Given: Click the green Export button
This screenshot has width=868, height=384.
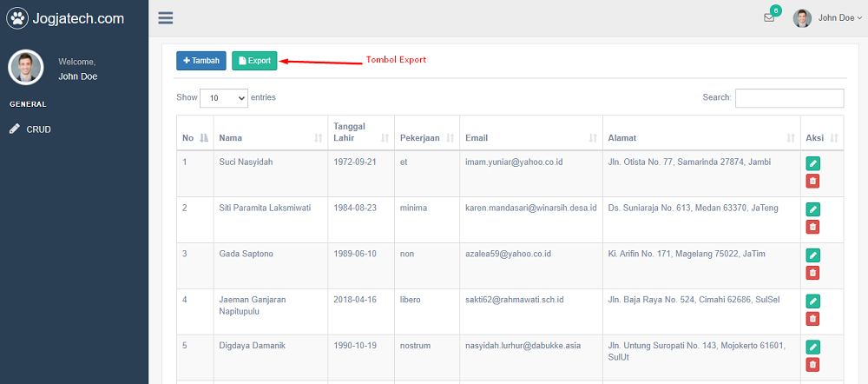Looking at the screenshot, I should point(254,61).
